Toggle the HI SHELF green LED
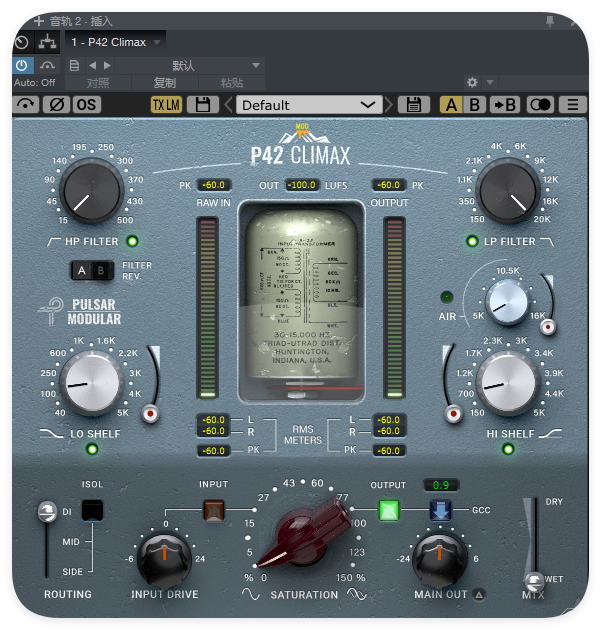This screenshot has width=601, height=630. (x=508, y=449)
